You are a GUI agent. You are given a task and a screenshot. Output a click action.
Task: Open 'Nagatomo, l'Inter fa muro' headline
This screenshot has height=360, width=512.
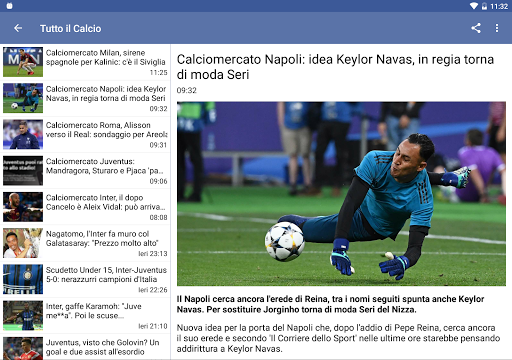tap(102, 239)
